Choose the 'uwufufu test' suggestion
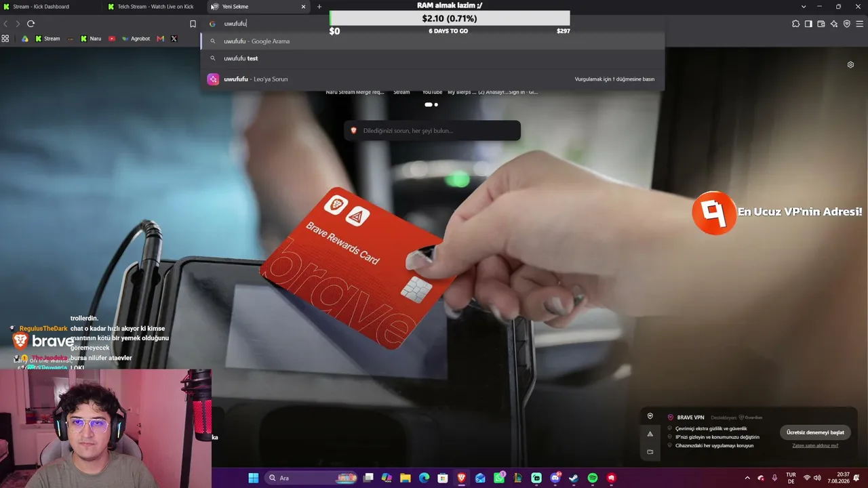Screen dimensions: 868x488 [432, 58]
